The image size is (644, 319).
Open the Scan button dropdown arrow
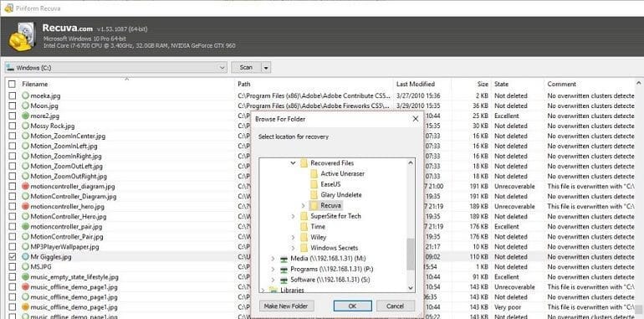[266, 68]
